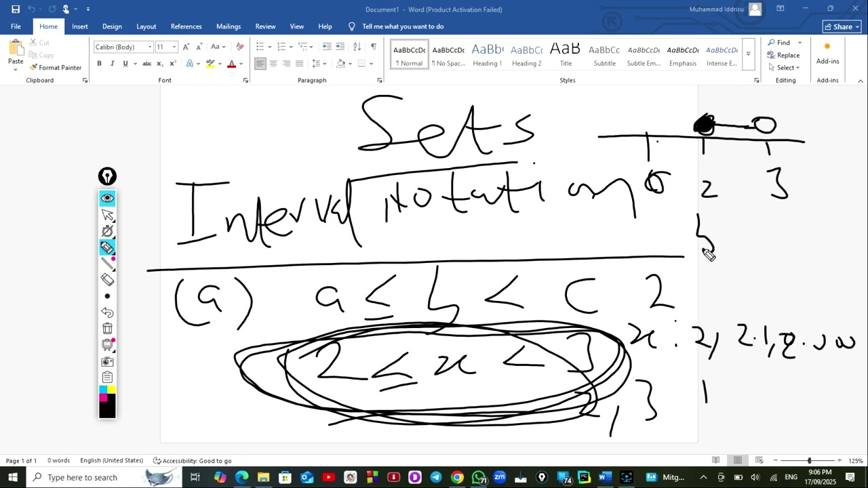Toggle subscript formatting
Screen dimensions: 868x488
160,64
